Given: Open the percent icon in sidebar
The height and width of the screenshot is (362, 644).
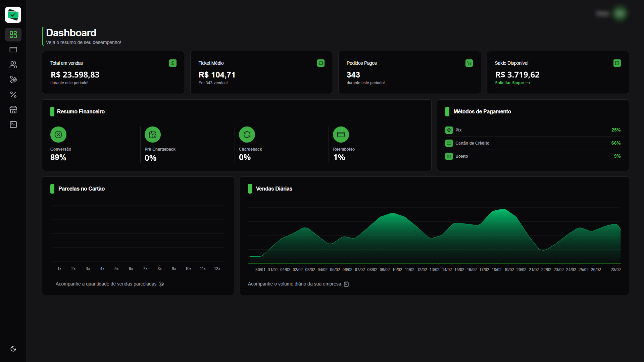Looking at the screenshot, I should pyautogui.click(x=13, y=95).
